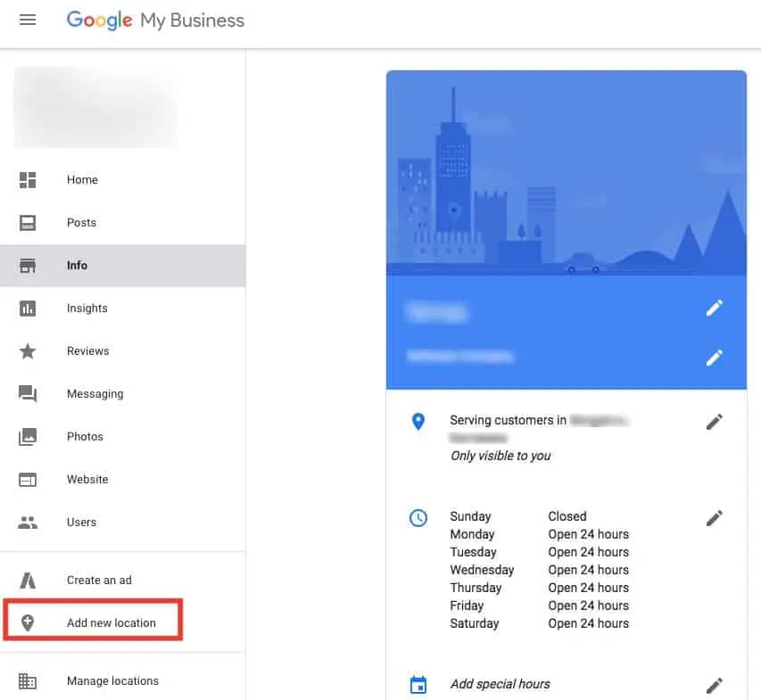
Task: Click the Create an ad triangle icon
Action: [28, 579]
